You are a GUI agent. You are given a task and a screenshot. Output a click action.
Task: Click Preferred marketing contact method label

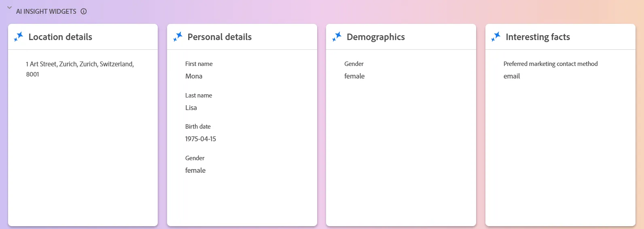click(551, 64)
